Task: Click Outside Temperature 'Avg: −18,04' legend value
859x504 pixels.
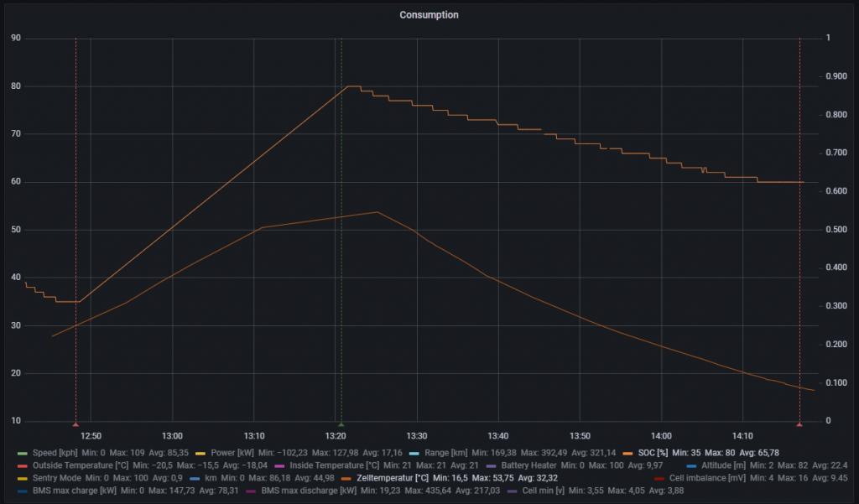Action: 246,465
